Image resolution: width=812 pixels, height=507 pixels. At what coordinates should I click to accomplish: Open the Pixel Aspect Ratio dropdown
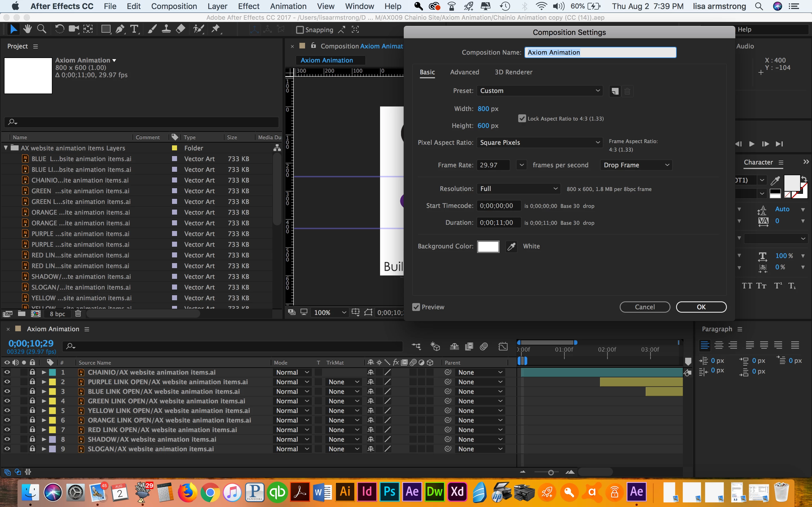pos(540,143)
